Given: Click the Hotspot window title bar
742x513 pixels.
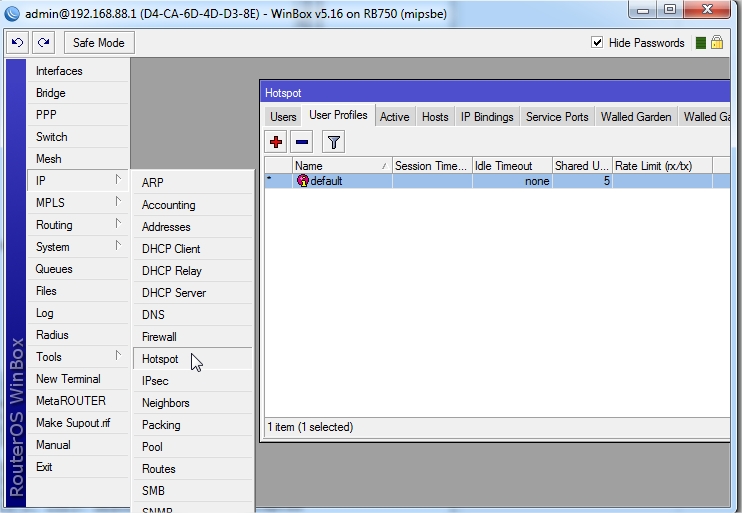Looking at the screenshot, I should tap(495, 93).
